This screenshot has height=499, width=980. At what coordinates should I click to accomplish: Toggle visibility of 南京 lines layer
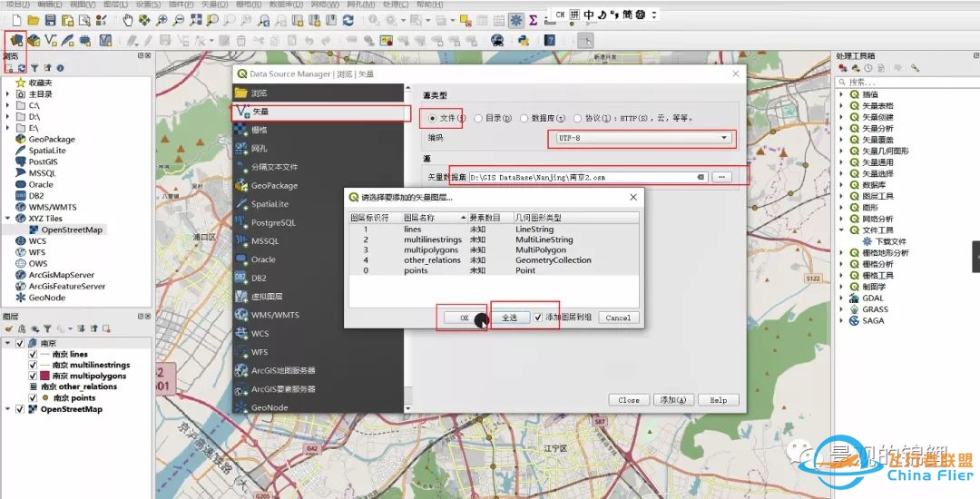tap(33, 354)
